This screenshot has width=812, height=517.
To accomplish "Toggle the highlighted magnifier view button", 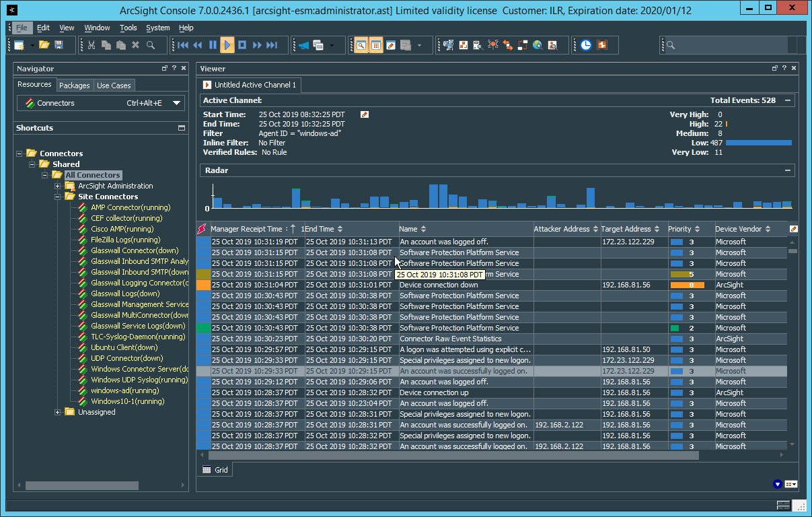I will pyautogui.click(x=361, y=45).
